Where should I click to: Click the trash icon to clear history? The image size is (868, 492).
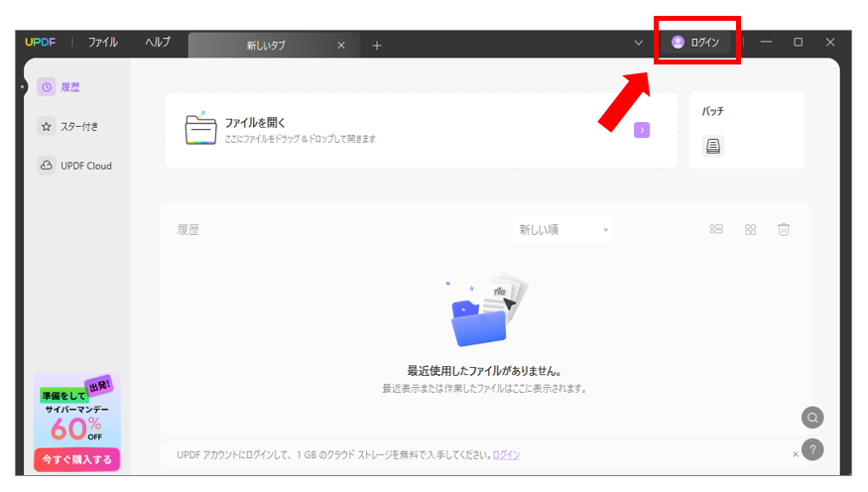click(784, 229)
